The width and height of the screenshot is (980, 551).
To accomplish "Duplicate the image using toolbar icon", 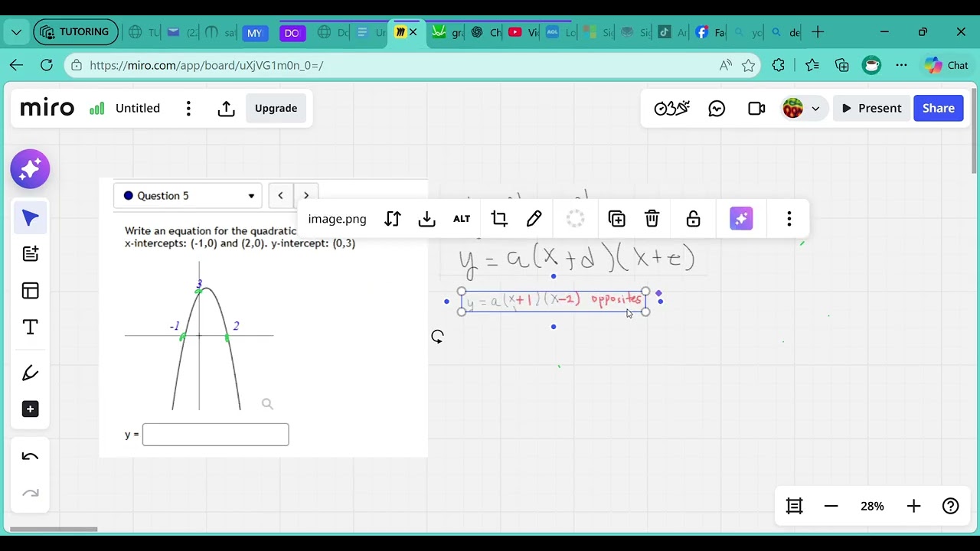I will pyautogui.click(x=617, y=219).
